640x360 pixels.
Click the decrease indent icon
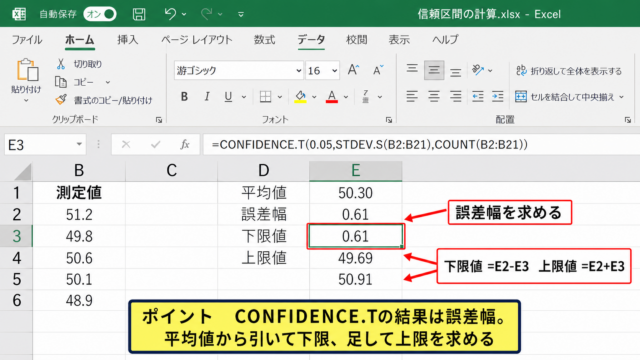click(x=478, y=97)
